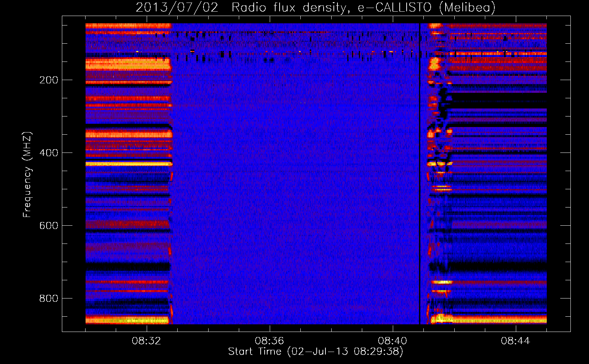Click the 08:32 time tick label

[146, 341]
